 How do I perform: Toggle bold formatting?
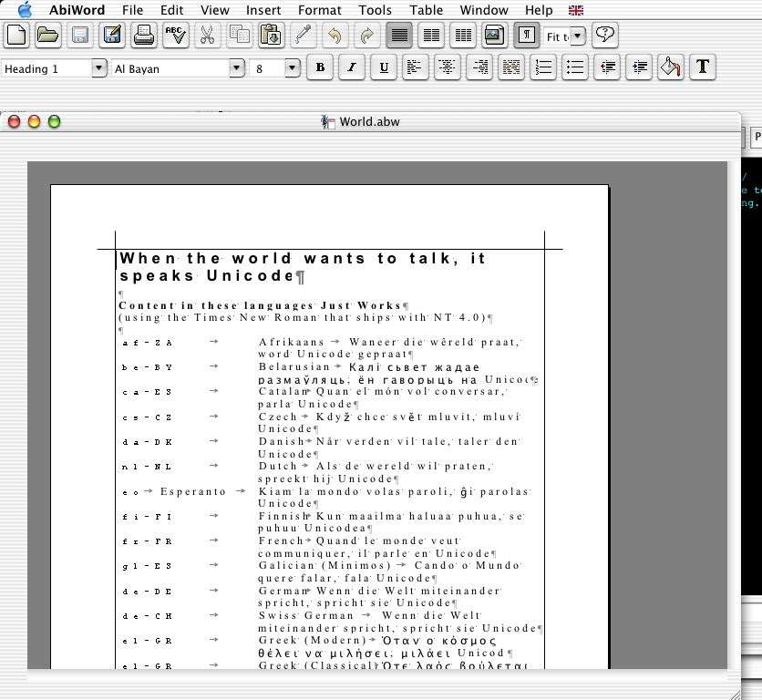pos(320,67)
